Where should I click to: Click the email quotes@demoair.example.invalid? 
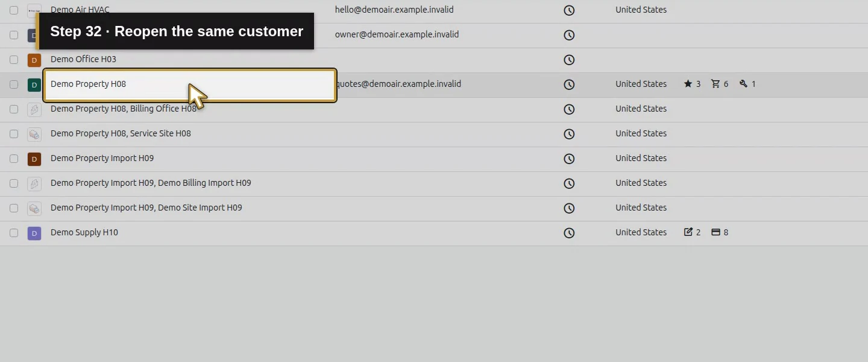pos(398,84)
